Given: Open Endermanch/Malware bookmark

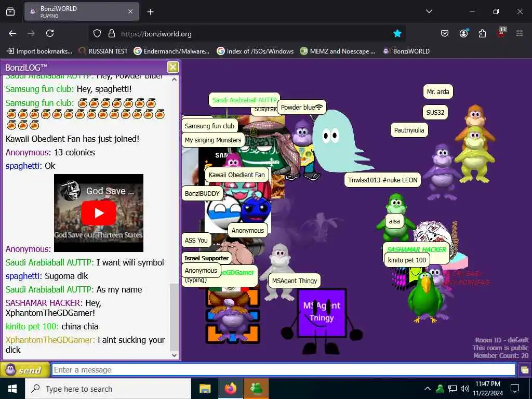Looking at the screenshot, I should click(x=171, y=51).
